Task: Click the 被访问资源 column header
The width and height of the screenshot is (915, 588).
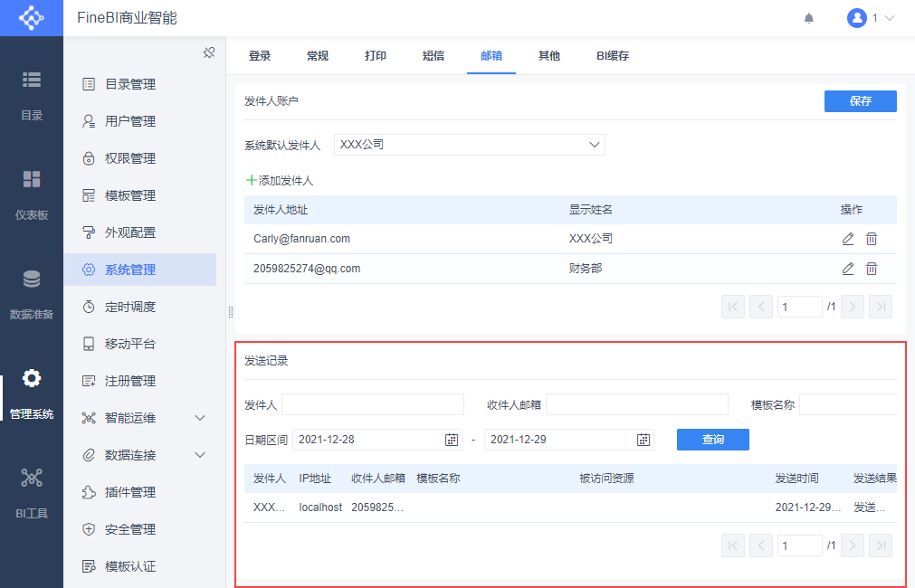Action: click(x=606, y=479)
